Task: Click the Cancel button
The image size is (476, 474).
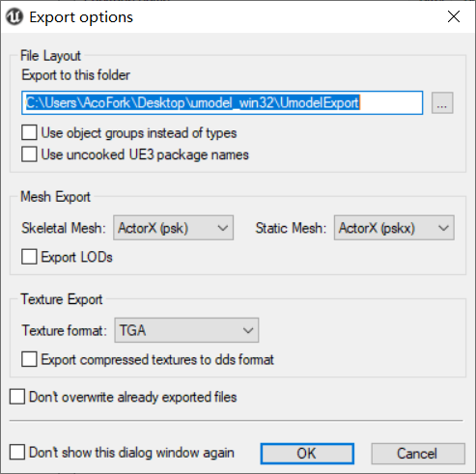Action: 418,454
